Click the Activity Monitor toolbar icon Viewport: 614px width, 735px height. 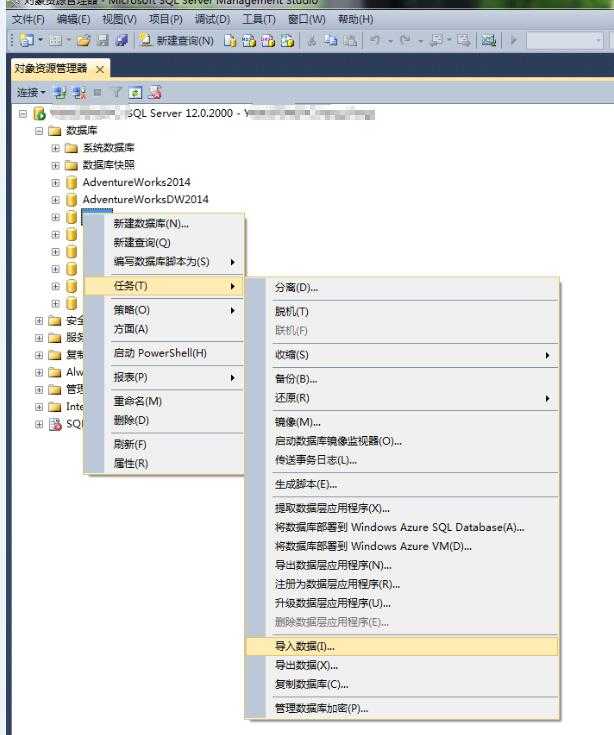coord(489,41)
